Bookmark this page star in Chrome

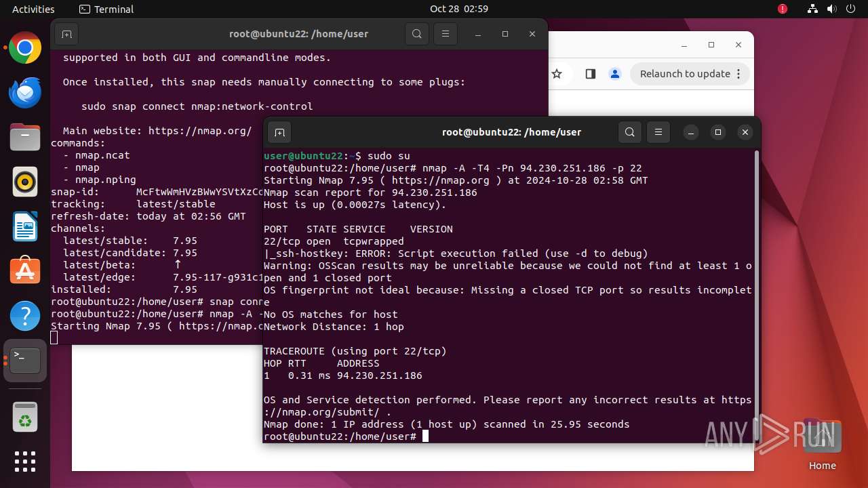tap(557, 74)
